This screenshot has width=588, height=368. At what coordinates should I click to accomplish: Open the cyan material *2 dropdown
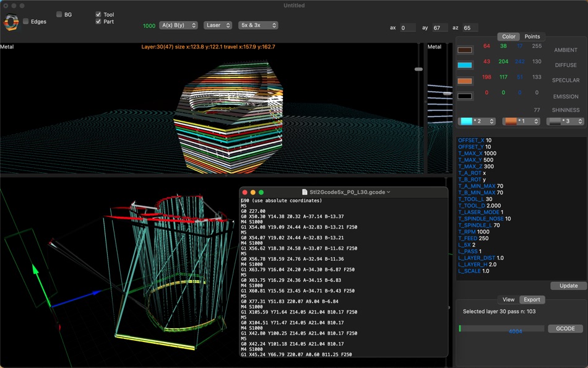477,121
